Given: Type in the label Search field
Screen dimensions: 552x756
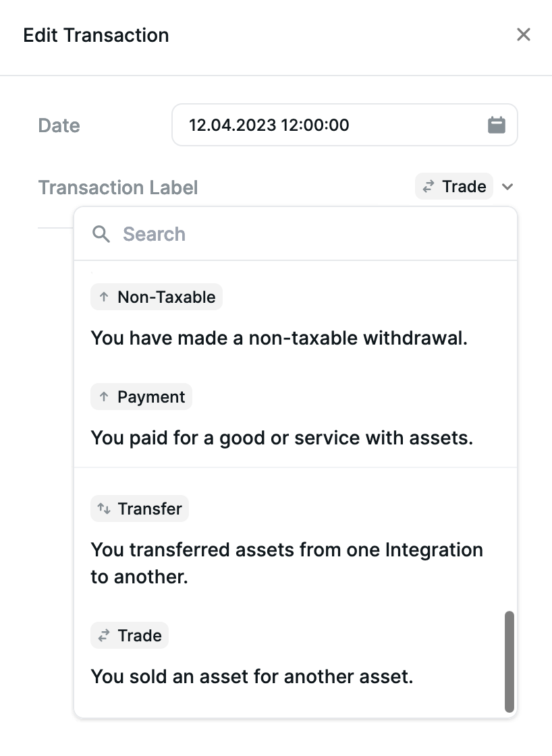Looking at the screenshot, I should tap(304, 234).
